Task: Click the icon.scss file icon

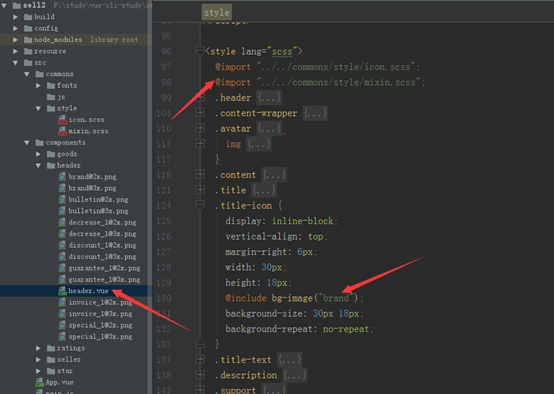Action: [x=63, y=120]
